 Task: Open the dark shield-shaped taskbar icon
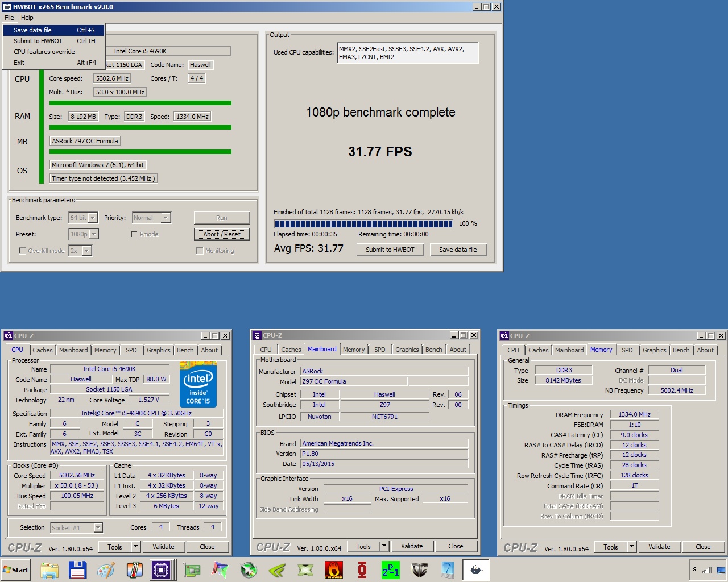pos(419,569)
